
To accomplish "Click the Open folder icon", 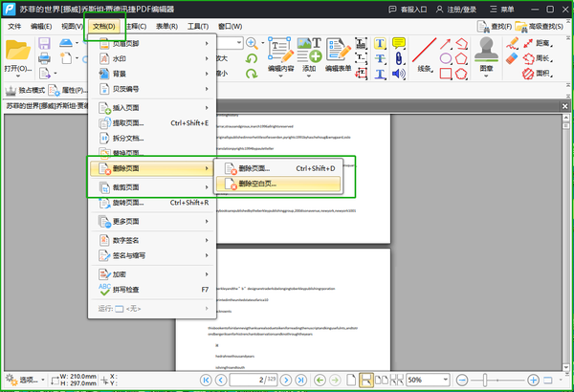I will coord(17,50).
